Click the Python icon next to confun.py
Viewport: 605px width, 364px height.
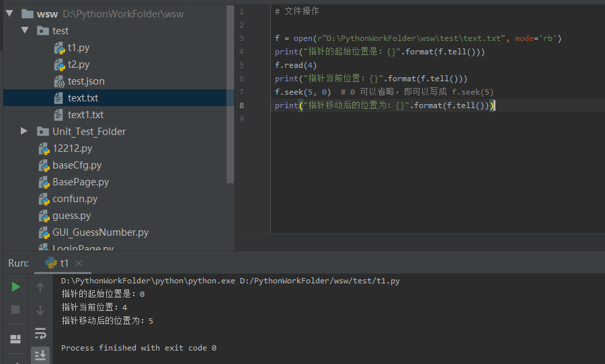point(44,199)
